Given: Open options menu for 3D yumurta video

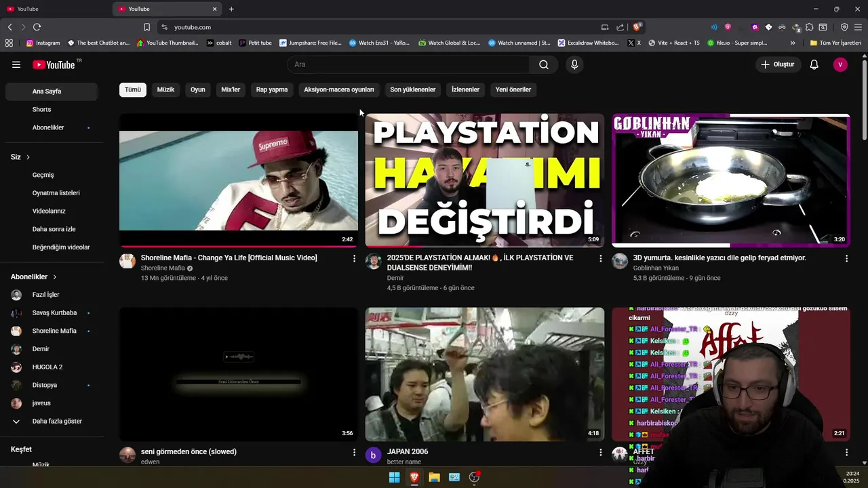Looking at the screenshot, I should click(846, 258).
